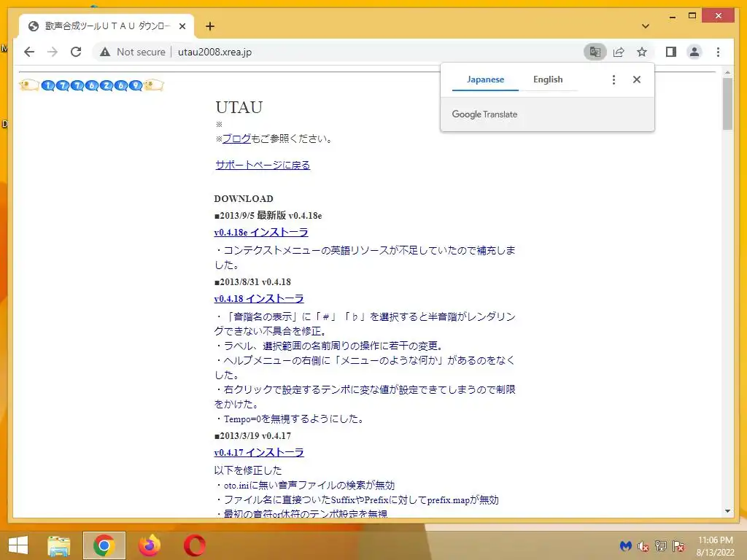Open the ブログ link

[237, 139]
